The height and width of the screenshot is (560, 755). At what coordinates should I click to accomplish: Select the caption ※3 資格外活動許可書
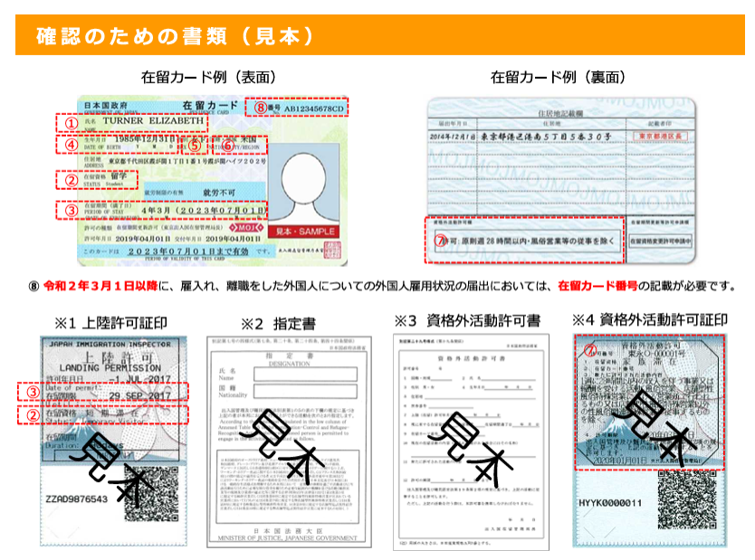[x=467, y=321]
